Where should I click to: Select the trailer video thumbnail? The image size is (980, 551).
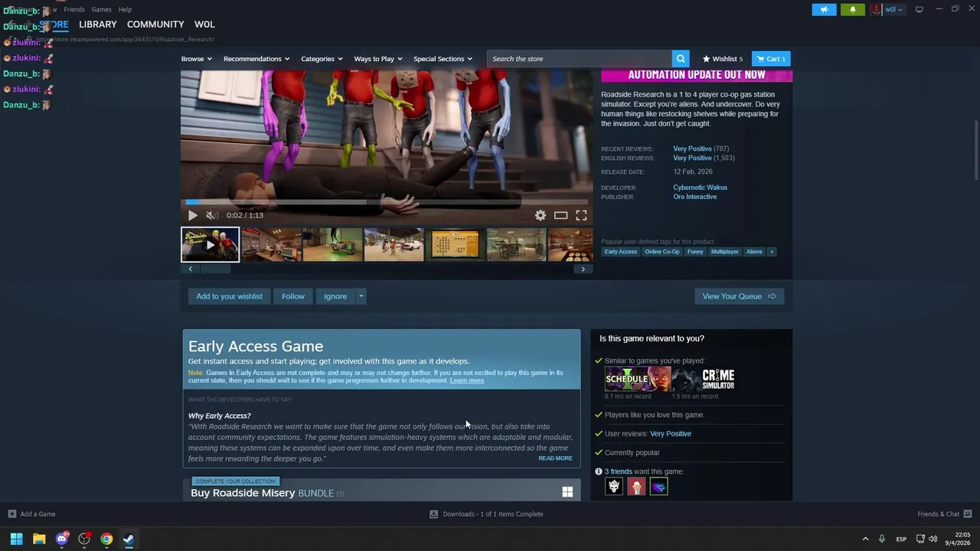click(x=210, y=245)
